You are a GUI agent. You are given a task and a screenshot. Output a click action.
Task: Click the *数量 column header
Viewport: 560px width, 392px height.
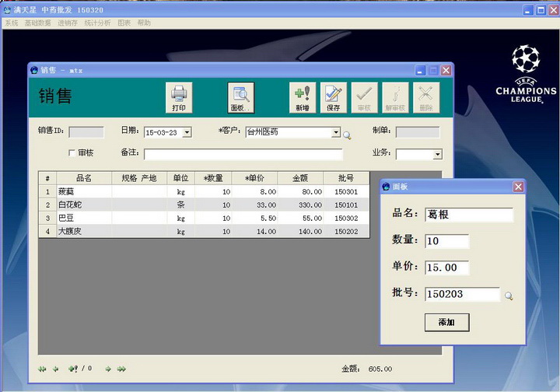pos(214,178)
